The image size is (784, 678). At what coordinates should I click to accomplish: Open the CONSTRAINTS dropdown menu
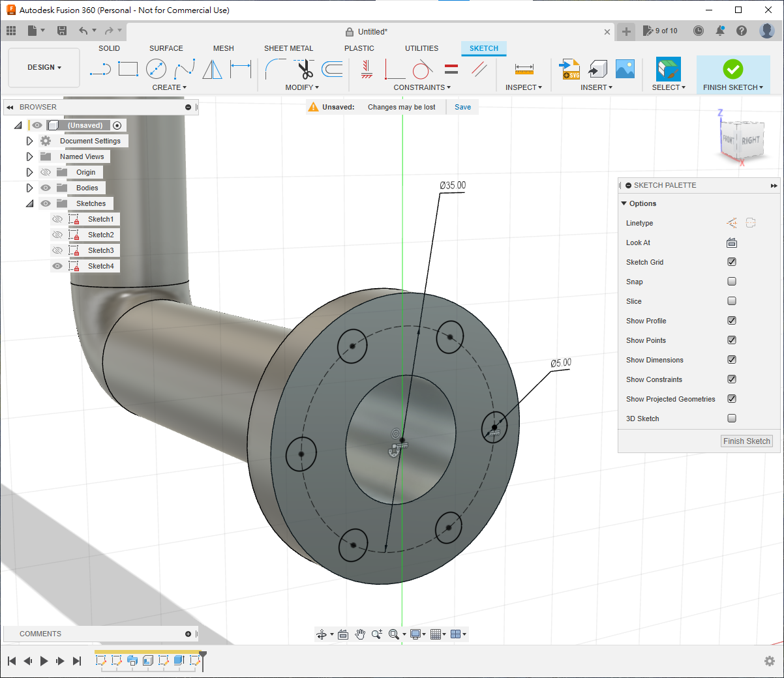tap(421, 87)
